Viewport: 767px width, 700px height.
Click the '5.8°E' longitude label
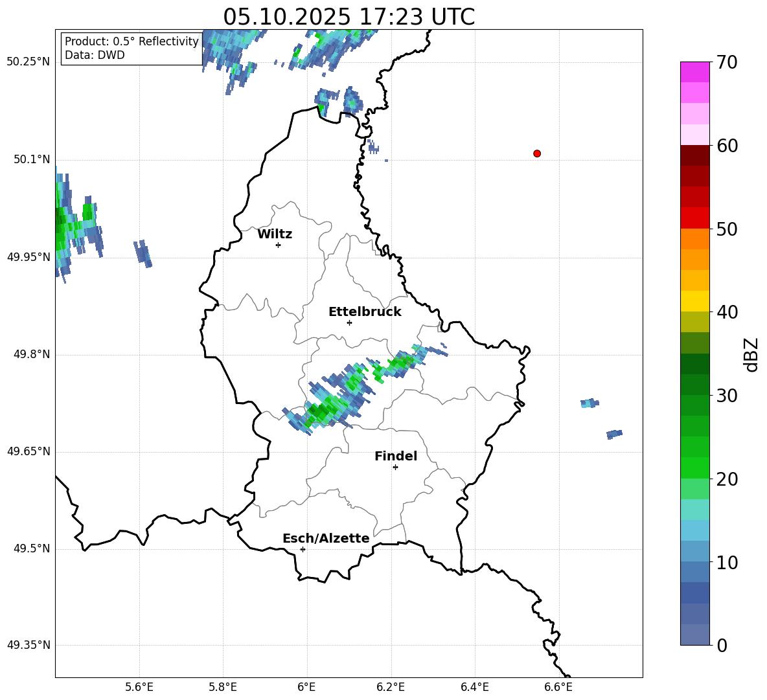coord(223,687)
